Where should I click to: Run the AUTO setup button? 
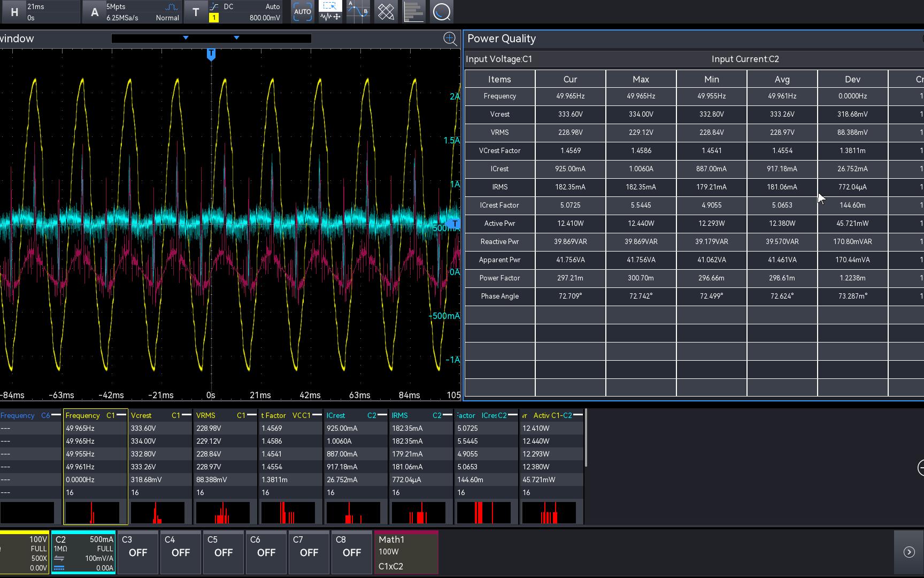tap(303, 12)
